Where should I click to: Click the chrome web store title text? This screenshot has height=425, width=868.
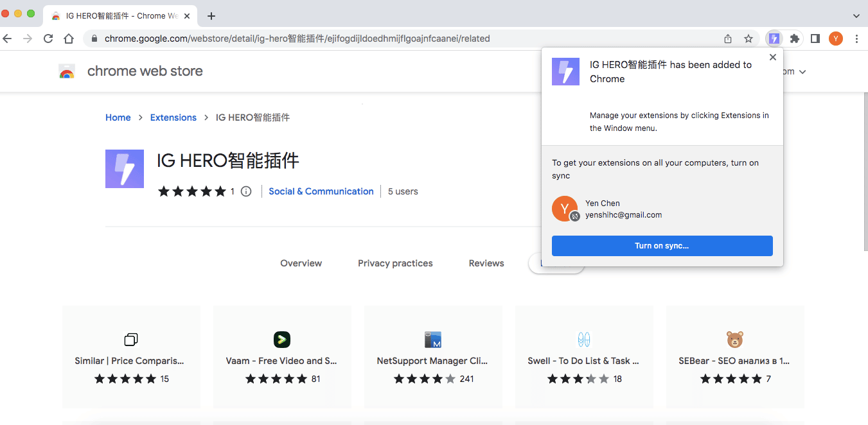145,71
